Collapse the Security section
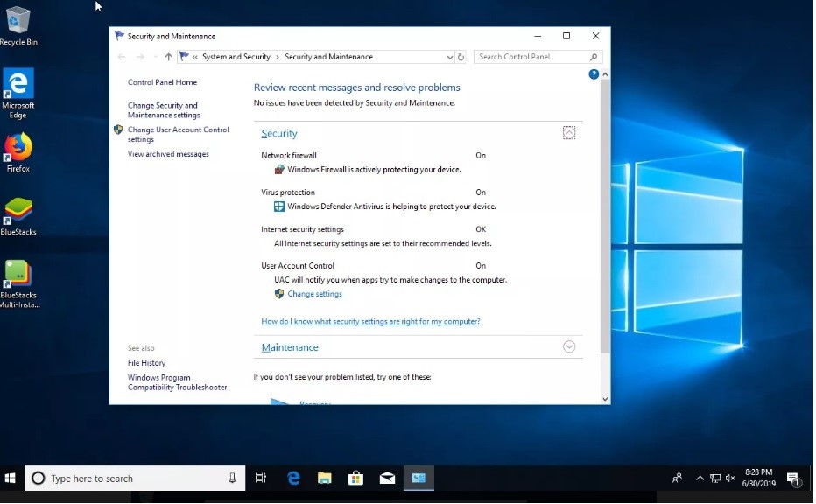 coord(569,133)
